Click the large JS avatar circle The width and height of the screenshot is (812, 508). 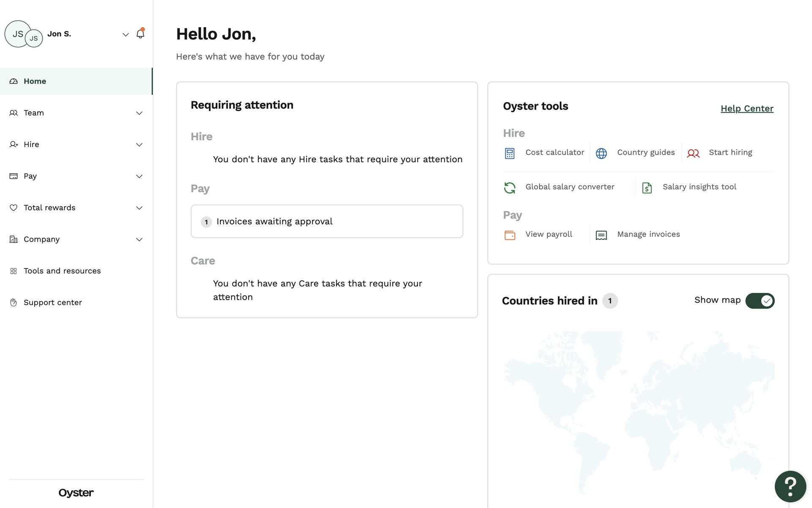coord(18,34)
